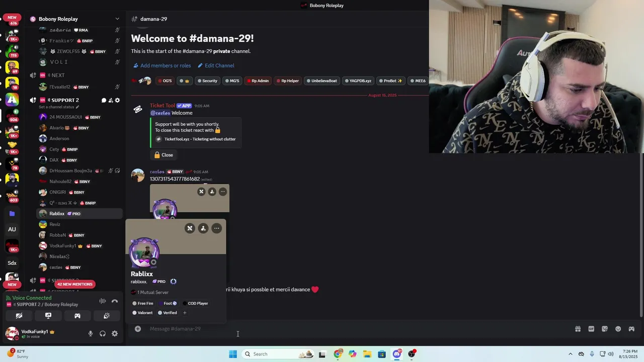Image resolution: width=644 pixels, height=362 pixels.
Task: Open the GIF picker
Action: [591, 329]
